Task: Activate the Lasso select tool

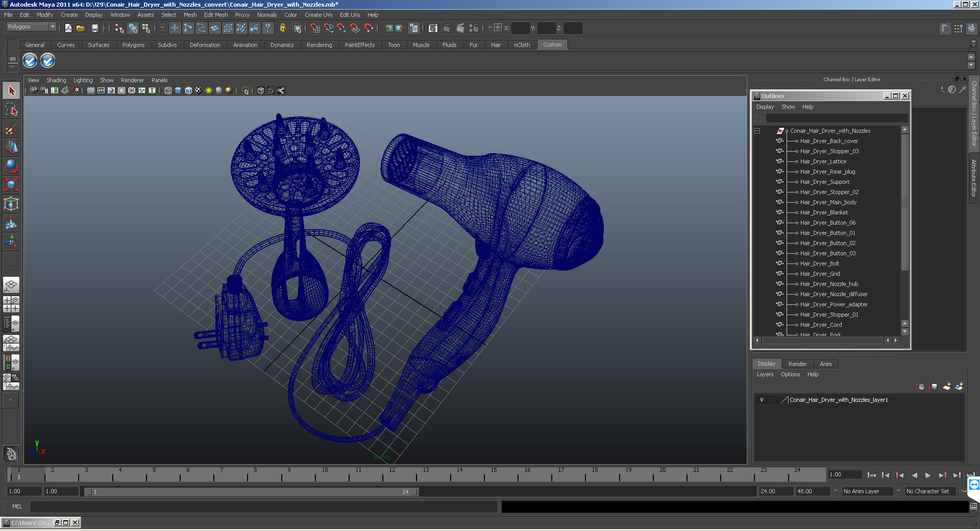Action: coord(11,109)
